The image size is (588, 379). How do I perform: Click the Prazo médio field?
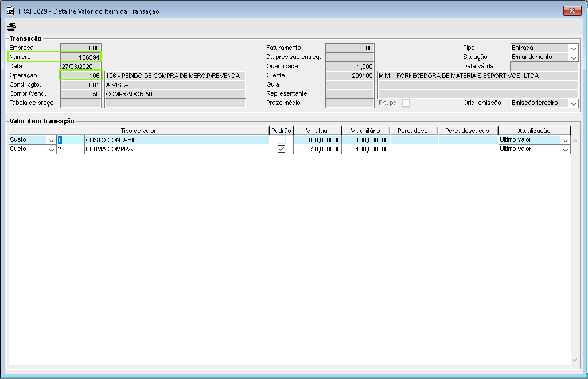coord(349,103)
